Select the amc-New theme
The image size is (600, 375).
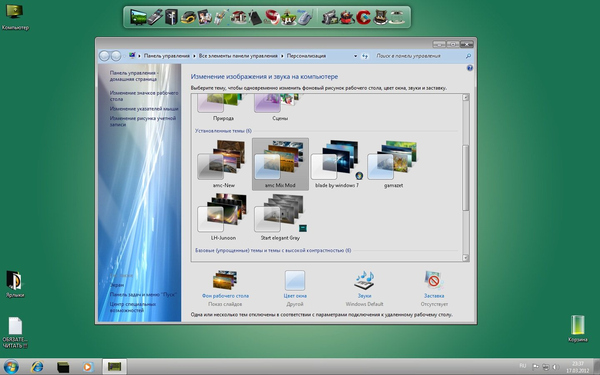223,164
